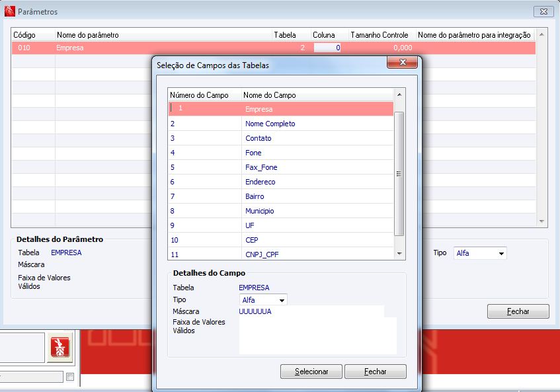The image size is (560, 392).
Task: Select parameter row code 010
Action: click(274, 48)
